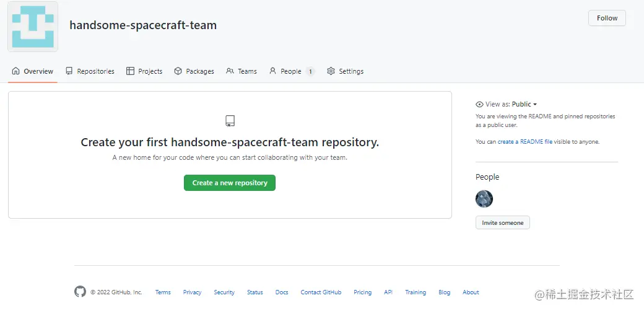Viewport: 644px width, 311px height.
Task: Go to the Packages tab
Action: click(x=194, y=71)
